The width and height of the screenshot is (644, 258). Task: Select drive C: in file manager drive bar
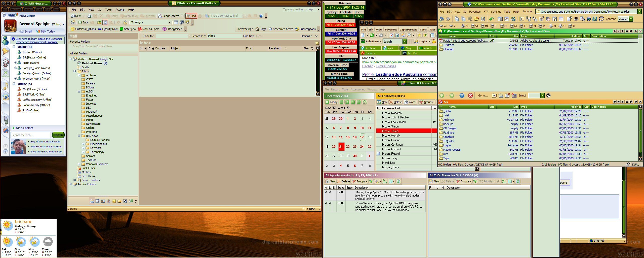pyautogui.click(x=443, y=26)
